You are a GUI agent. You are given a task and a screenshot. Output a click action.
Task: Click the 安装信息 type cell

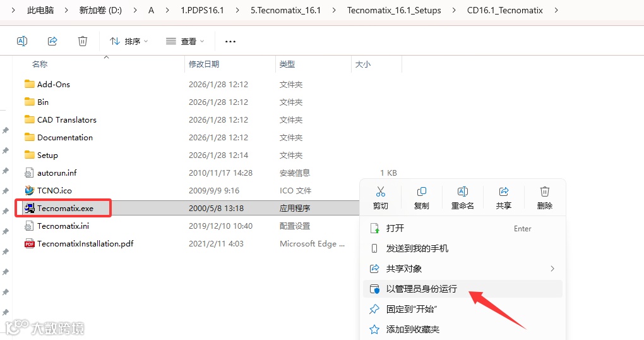pyautogui.click(x=294, y=173)
